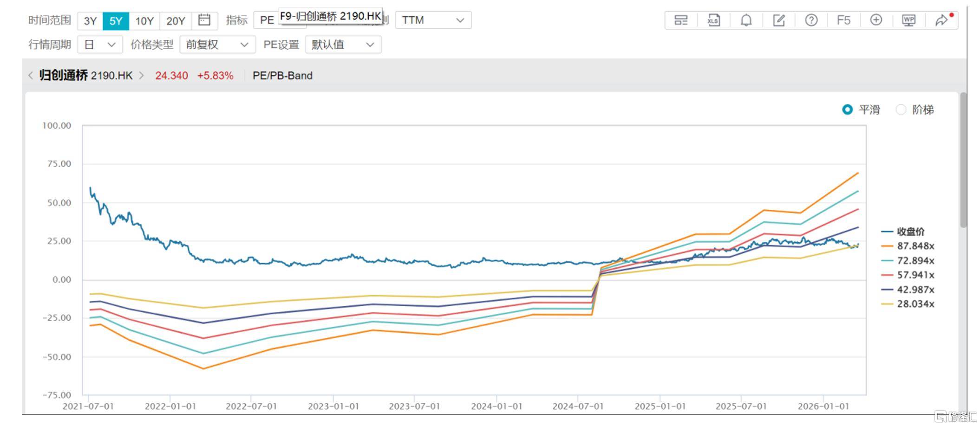Go to previous stock arrow
Screen dimensions: 980x426
click(x=31, y=76)
